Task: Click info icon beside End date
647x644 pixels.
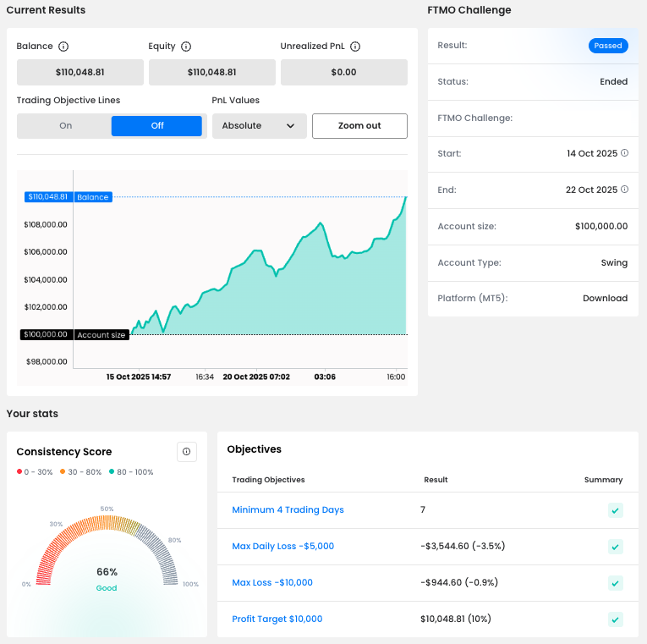Action: tap(625, 190)
